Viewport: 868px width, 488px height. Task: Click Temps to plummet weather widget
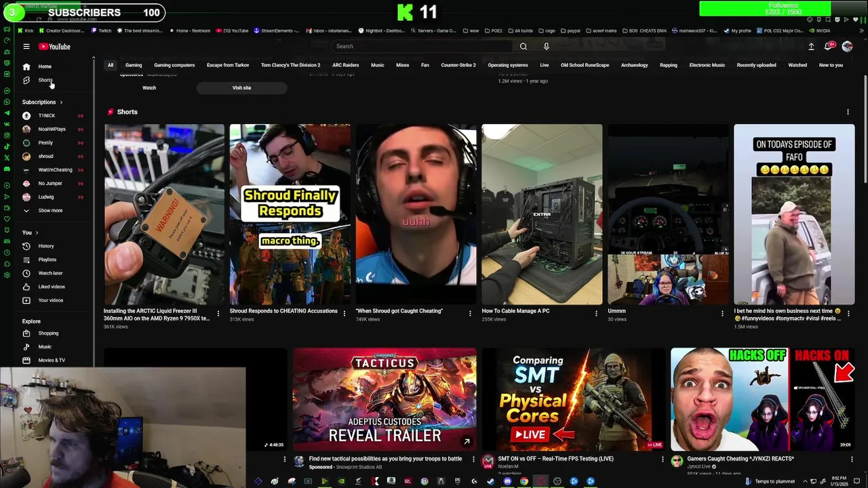coord(770,481)
